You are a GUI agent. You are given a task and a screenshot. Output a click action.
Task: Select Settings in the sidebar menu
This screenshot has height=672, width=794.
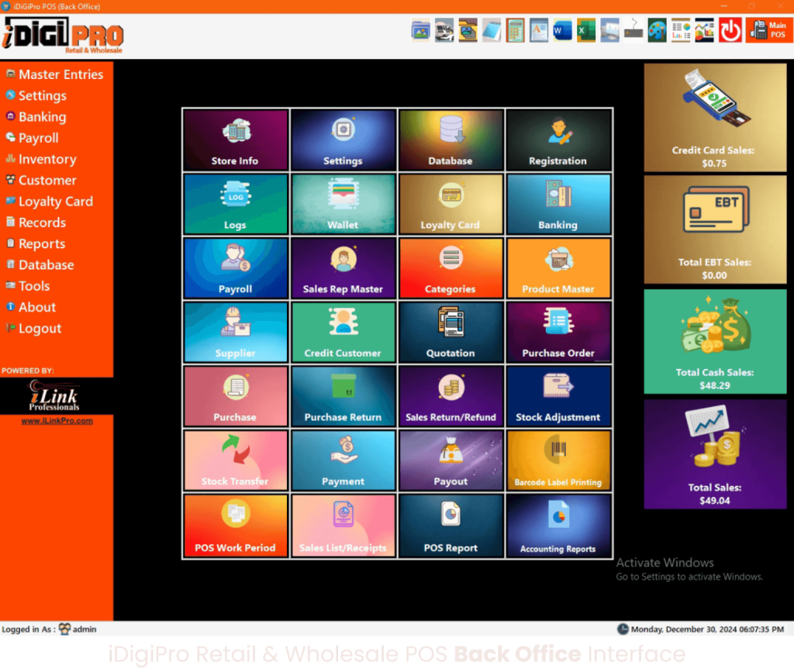36,95
